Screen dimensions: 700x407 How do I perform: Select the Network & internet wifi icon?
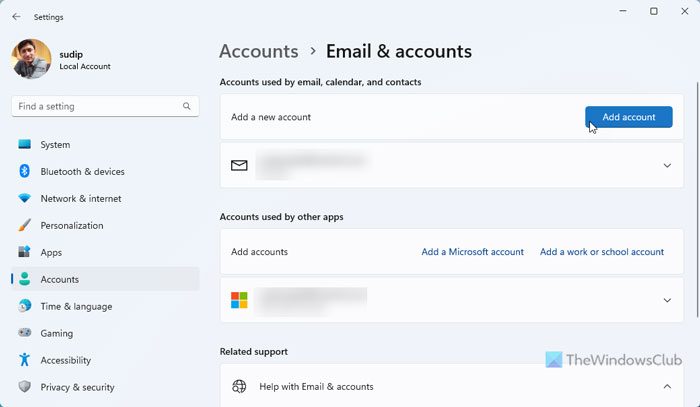click(x=25, y=199)
